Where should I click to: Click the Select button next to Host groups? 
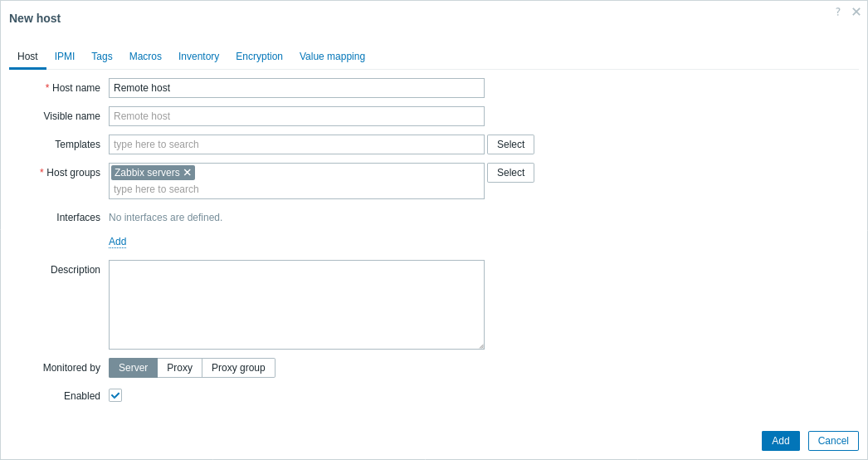pyautogui.click(x=511, y=173)
